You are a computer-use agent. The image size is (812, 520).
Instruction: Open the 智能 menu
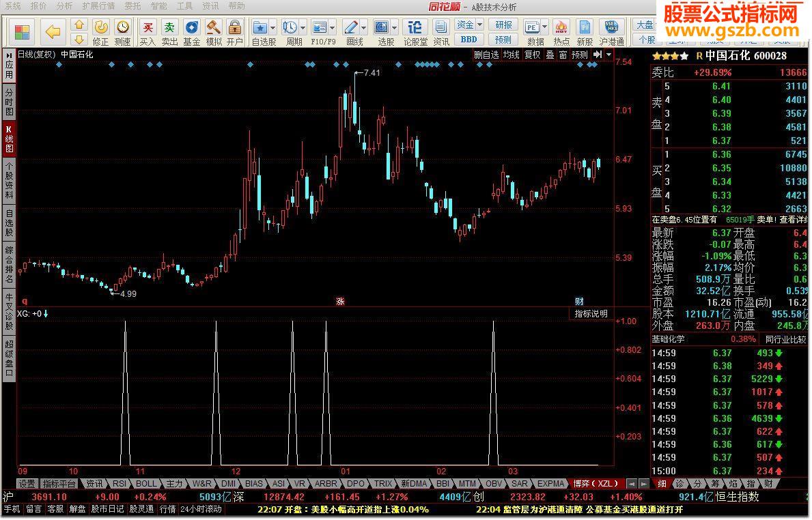coord(158,5)
